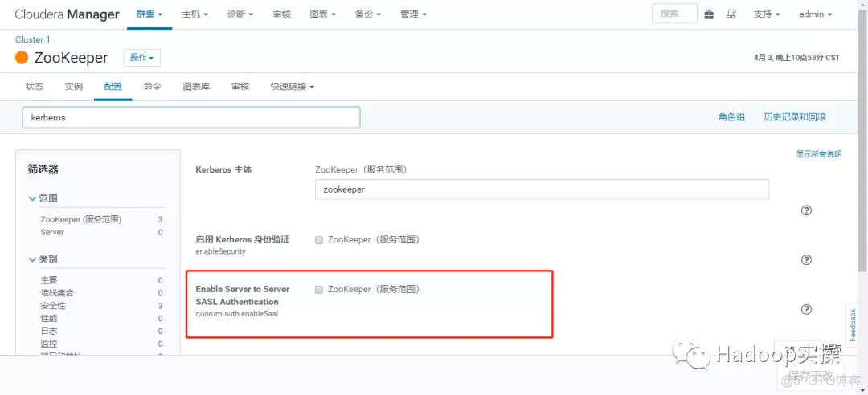Open the 诊断 dropdown menu
868x395 pixels.
coord(240,14)
